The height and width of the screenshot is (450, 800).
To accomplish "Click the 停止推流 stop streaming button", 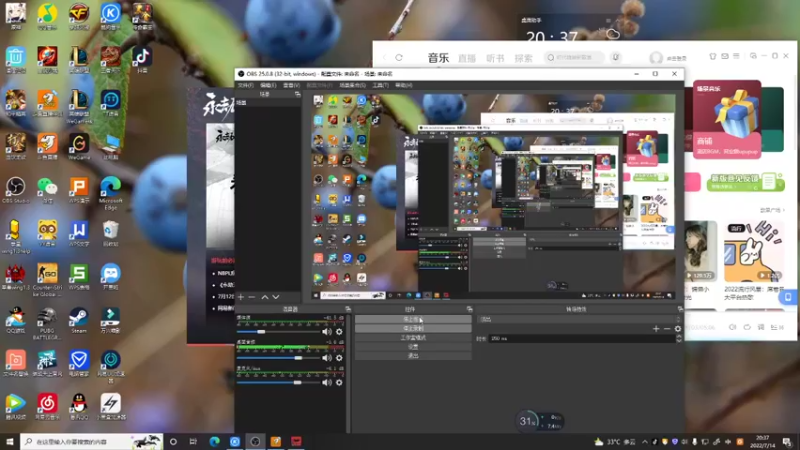I will [413, 319].
